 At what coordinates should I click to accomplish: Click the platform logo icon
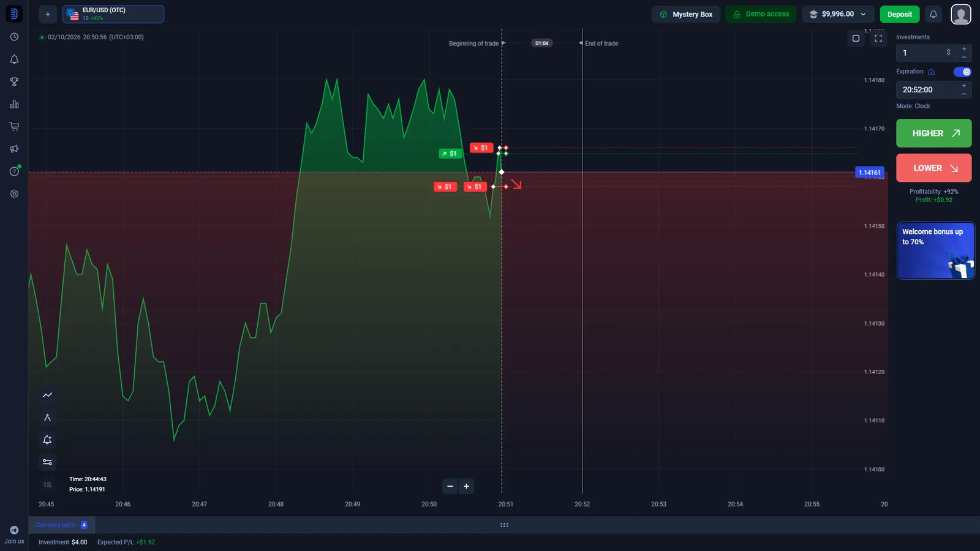click(14, 13)
